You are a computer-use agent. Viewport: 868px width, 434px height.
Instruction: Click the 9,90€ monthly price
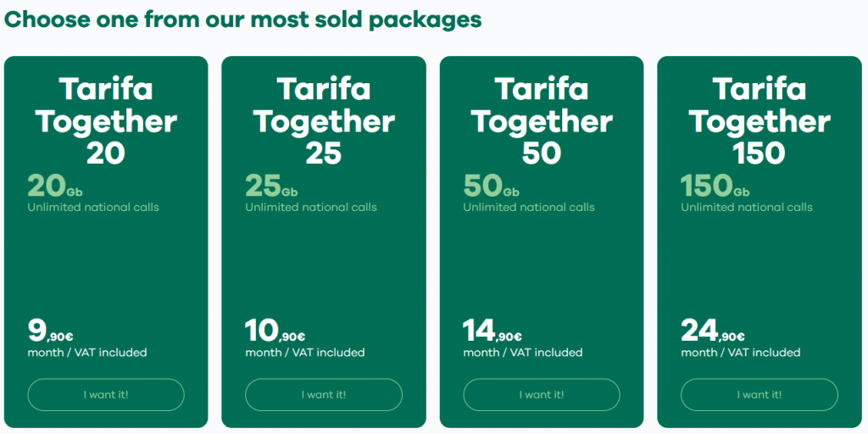coord(51,331)
